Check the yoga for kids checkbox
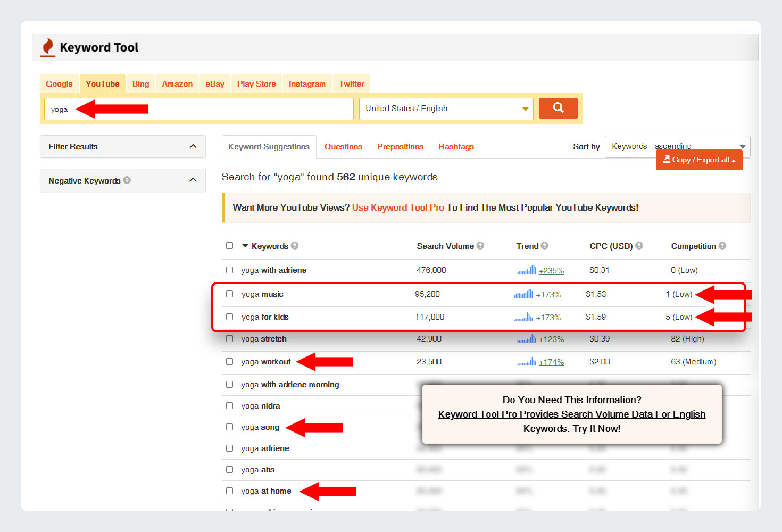 pos(229,317)
